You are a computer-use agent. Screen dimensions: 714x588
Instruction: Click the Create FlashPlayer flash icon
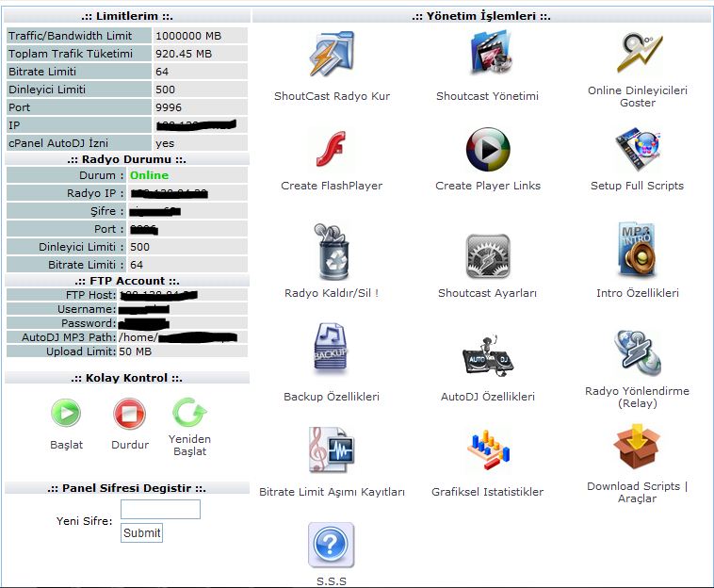331,149
